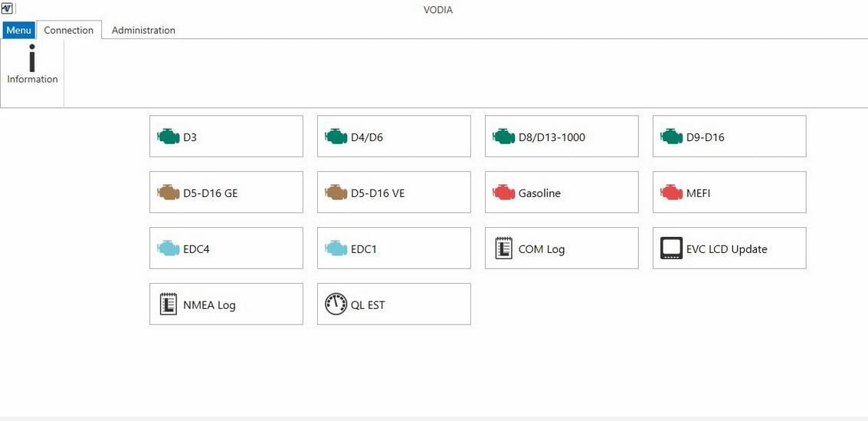
Task: Select the brown engine icon for D5-D16 GE
Action: (x=169, y=192)
